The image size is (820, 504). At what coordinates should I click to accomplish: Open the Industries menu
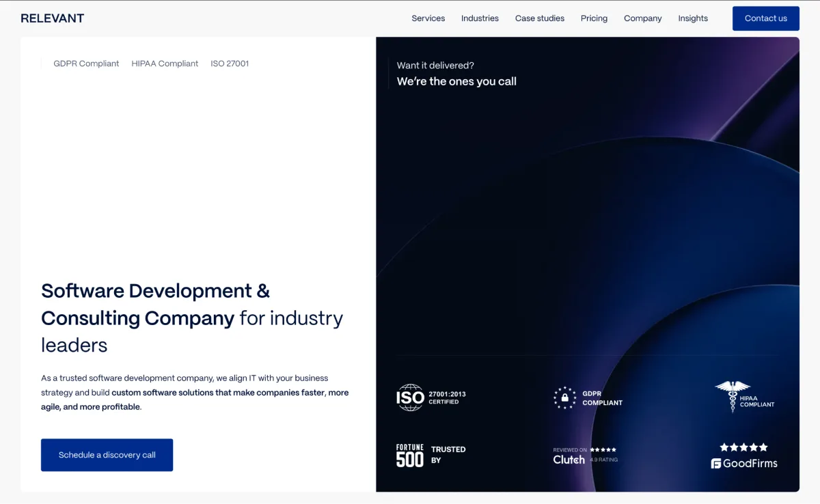pyautogui.click(x=480, y=18)
